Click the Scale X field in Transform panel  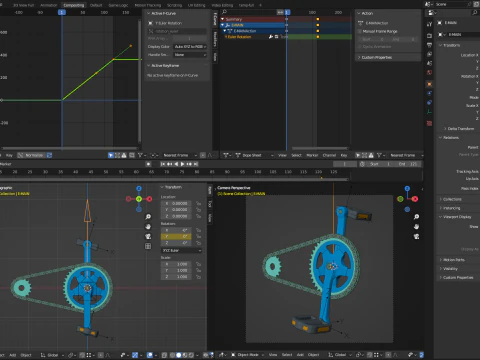tap(176, 264)
